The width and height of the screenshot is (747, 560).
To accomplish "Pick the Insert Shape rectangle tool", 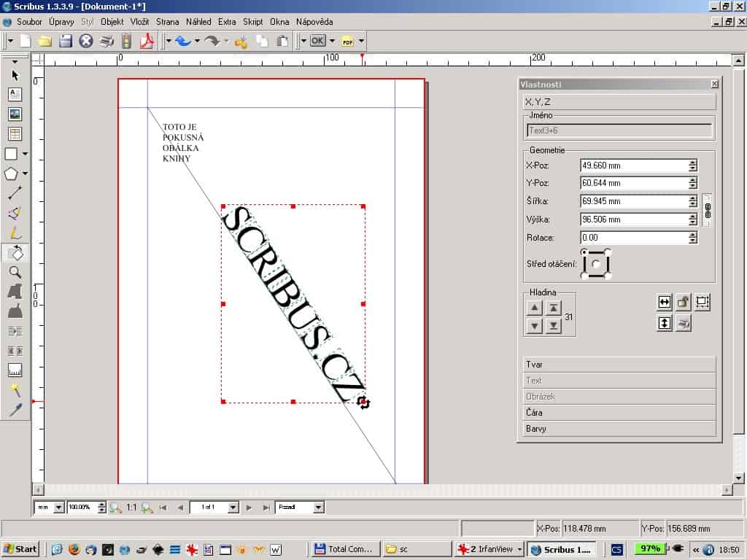I will [11, 153].
